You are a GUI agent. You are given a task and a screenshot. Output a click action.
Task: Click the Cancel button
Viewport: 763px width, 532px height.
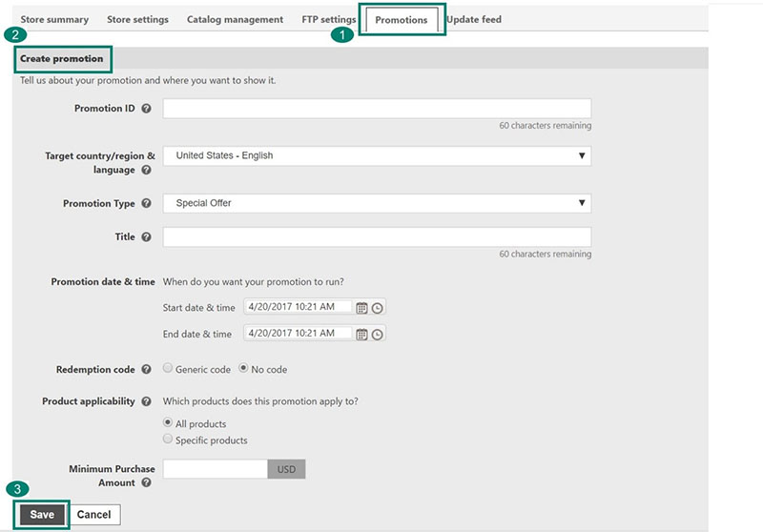93,515
